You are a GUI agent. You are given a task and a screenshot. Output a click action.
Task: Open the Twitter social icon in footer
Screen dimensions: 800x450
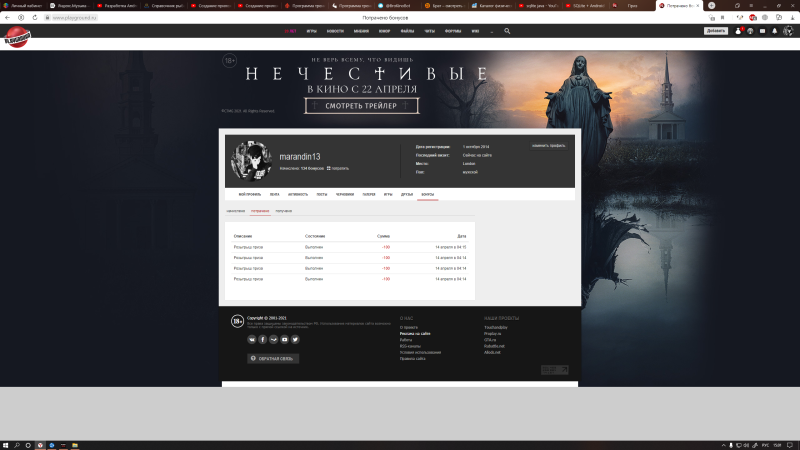pyautogui.click(x=295, y=339)
